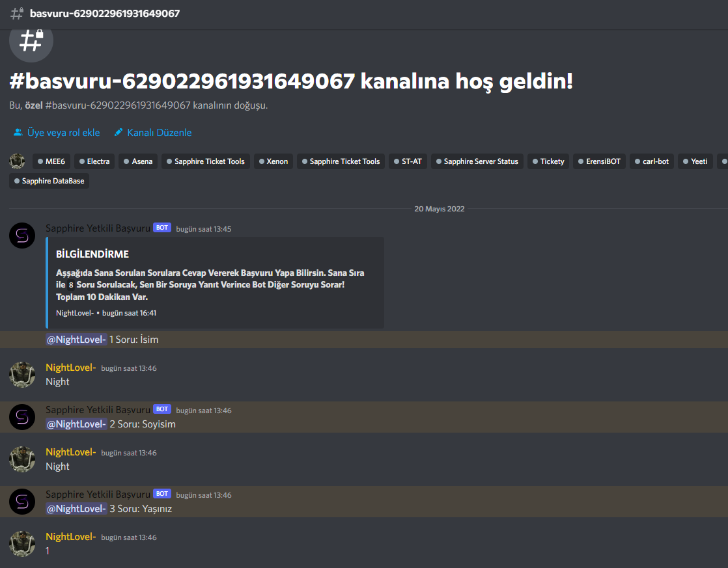Select the carl-bot member chip
This screenshot has width=728, height=568.
[x=651, y=161]
